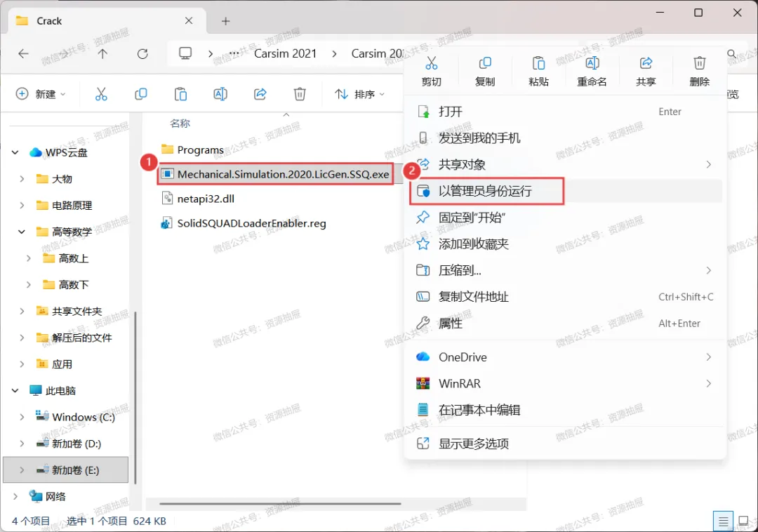Select SolidSQUADLoaderEnabler.reg file
This screenshot has height=532, width=758.
click(243, 223)
